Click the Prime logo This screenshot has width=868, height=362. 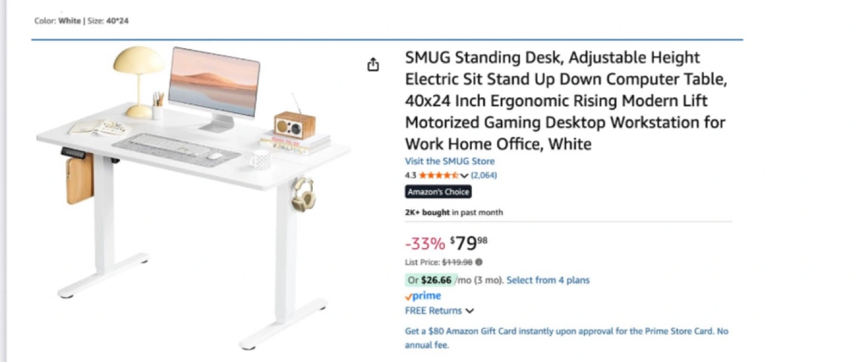(x=423, y=296)
